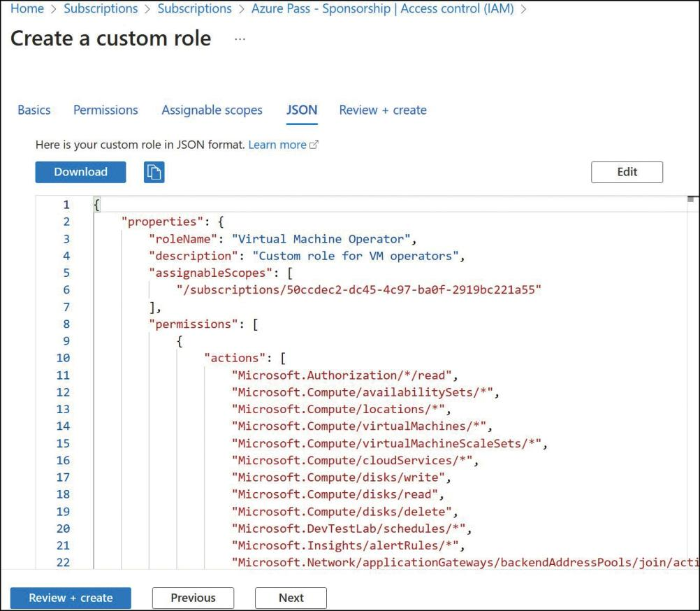The image size is (700, 611).
Task: Click Microsoft.Compute/virtualMachines/* entry
Action: 358,426
